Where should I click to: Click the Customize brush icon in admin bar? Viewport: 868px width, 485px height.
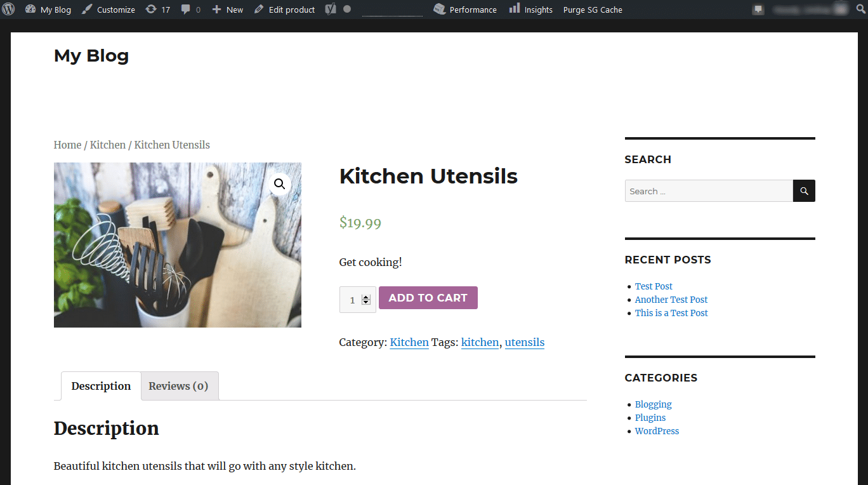tap(86, 9)
